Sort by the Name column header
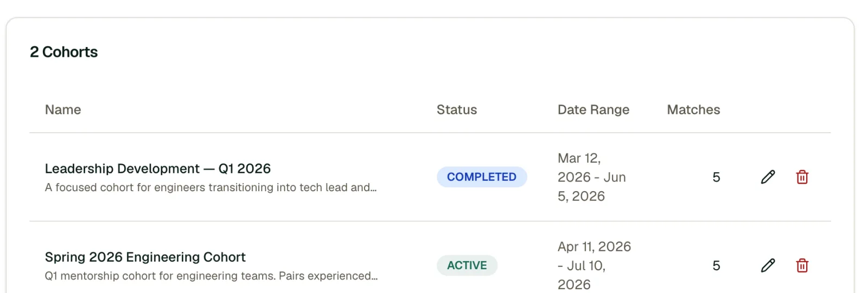The image size is (868, 293). (63, 110)
